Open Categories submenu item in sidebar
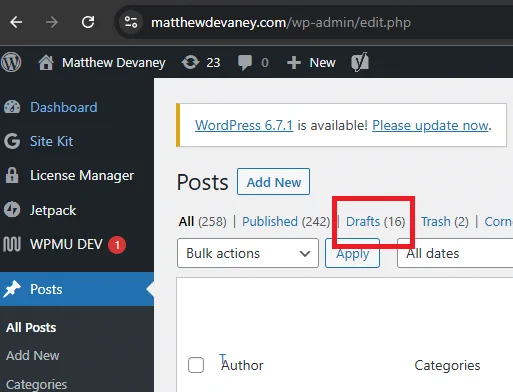This screenshot has width=513, height=392. click(x=36, y=385)
